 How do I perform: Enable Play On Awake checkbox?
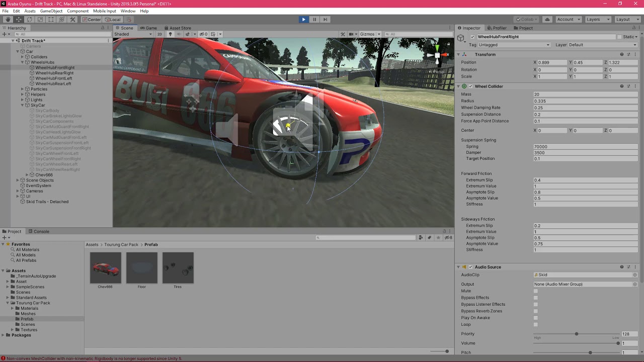coord(536,318)
